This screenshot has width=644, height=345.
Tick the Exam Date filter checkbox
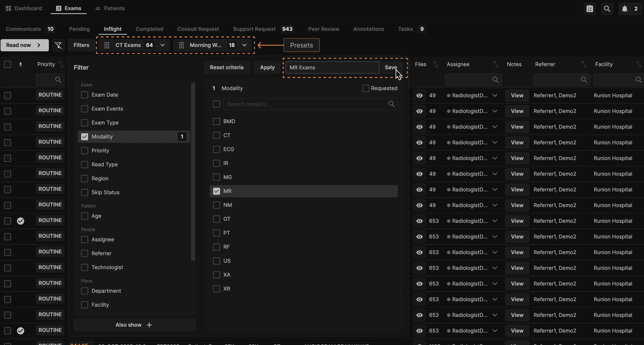(x=85, y=95)
